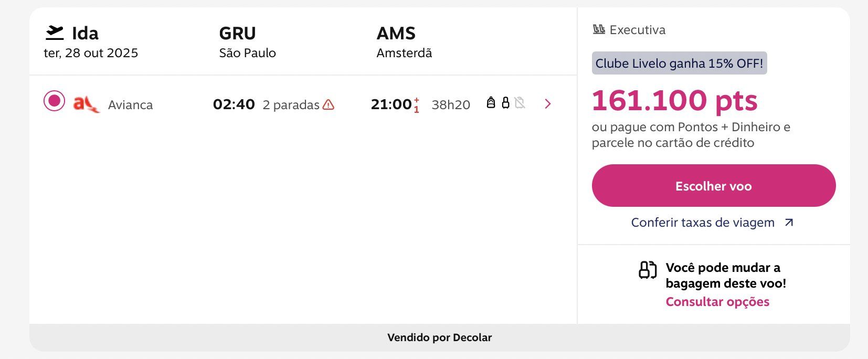Click the external arrow beside Conferir taxas
The image size is (868, 359).
(x=789, y=223)
